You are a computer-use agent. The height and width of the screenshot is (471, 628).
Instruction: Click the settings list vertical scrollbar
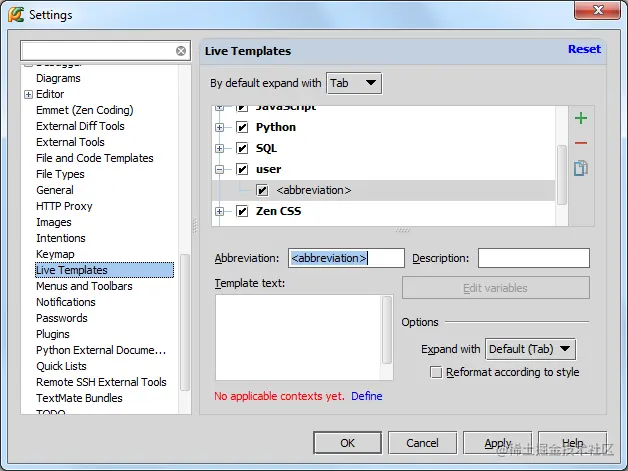(x=185, y=322)
